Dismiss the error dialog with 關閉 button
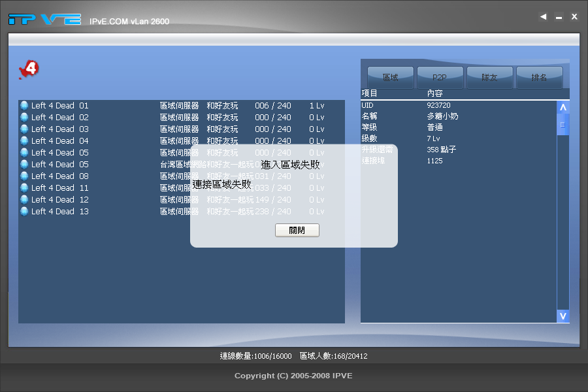 click(x=297, y=230)
